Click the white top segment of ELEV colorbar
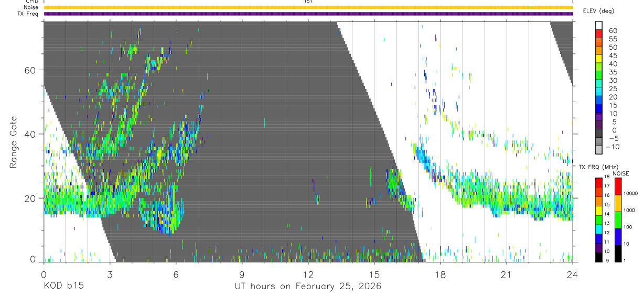Image resolution: width=644 pixels, height=297 pixels. (599, 25)
